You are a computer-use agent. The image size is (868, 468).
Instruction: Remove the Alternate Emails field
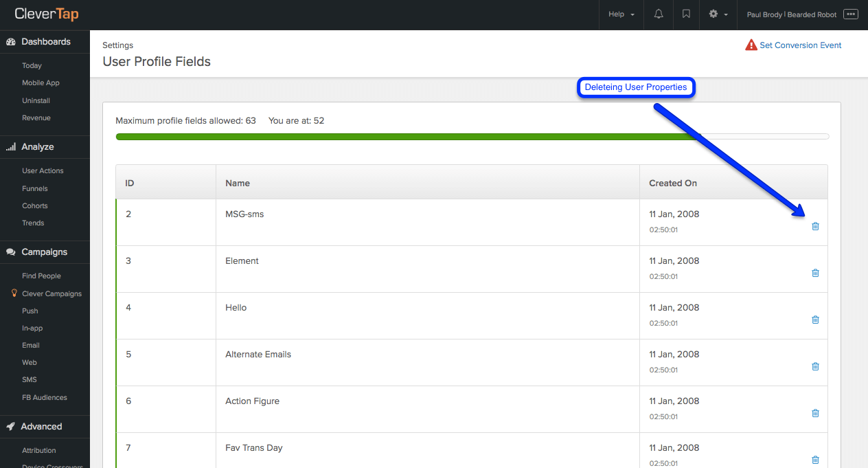[x=815, y=366]
